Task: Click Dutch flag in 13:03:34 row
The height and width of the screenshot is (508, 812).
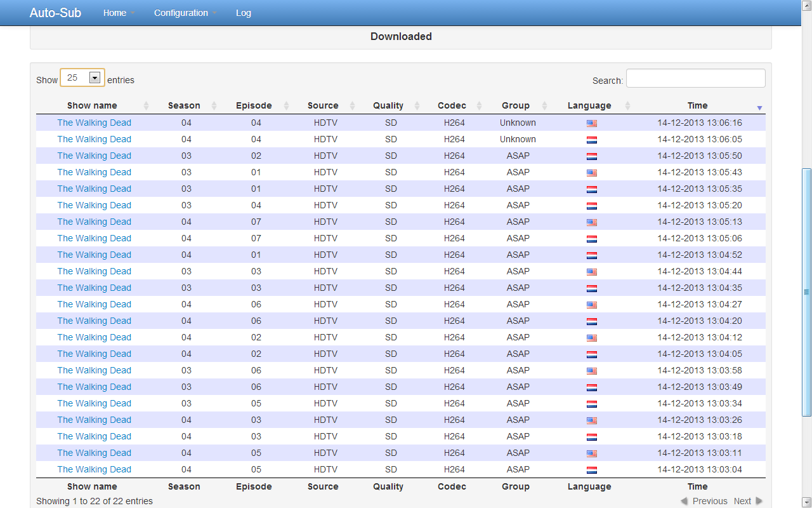Action: tap(592, 404)
